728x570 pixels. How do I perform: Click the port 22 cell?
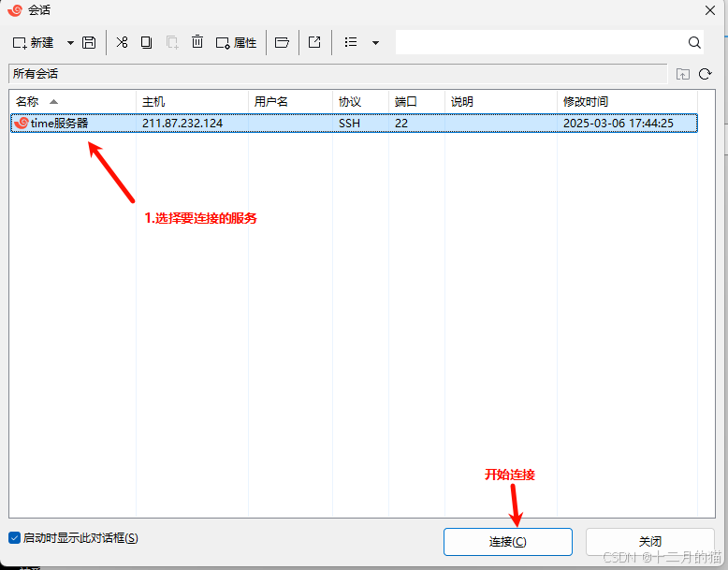[401, 124]
